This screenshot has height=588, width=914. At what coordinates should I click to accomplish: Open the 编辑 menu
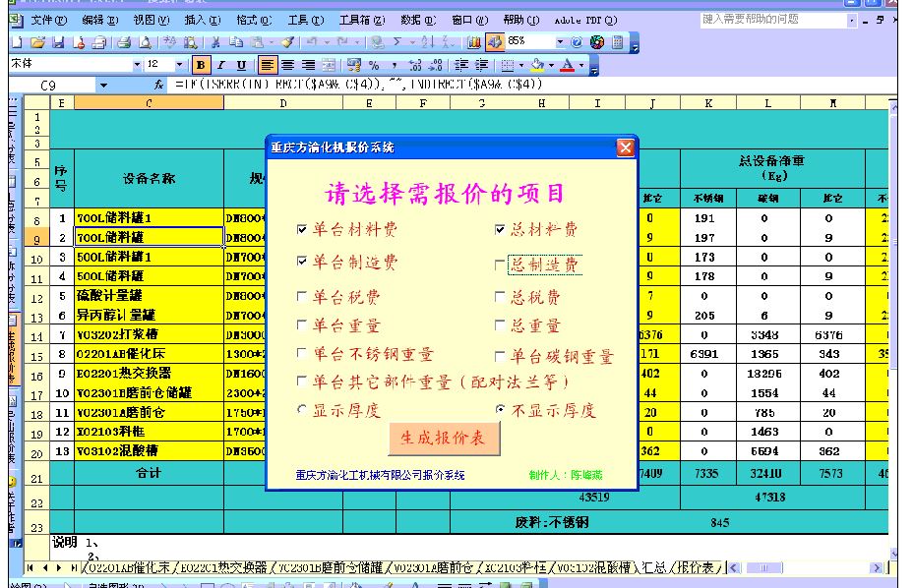(99, 21)
